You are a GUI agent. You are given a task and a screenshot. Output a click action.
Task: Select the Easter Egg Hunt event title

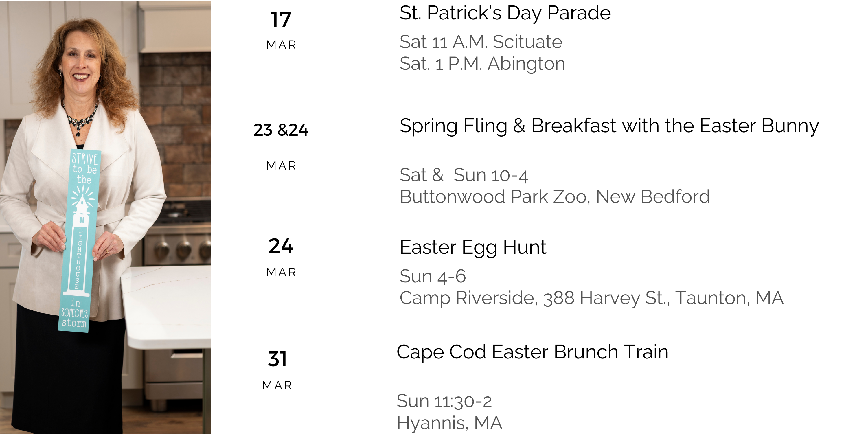[472, 248]
